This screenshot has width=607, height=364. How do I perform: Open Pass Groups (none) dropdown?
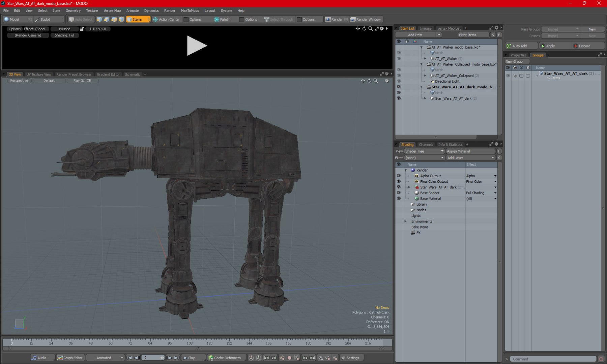[560, 29]
